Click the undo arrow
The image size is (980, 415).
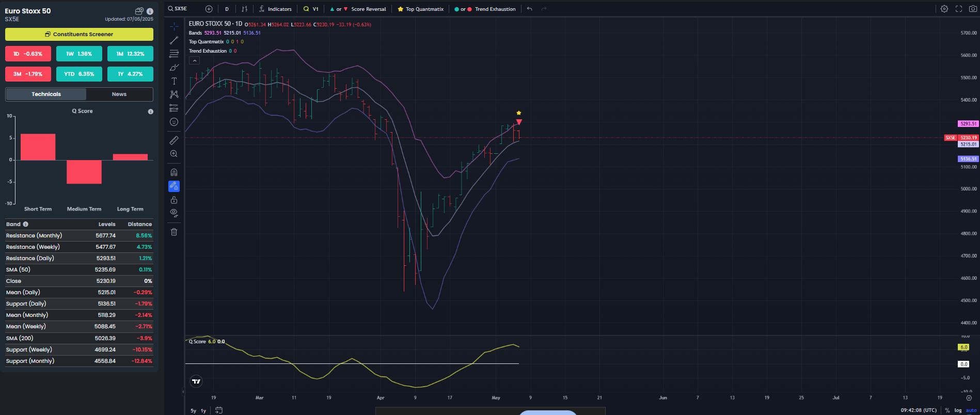[x=529, y=9]
